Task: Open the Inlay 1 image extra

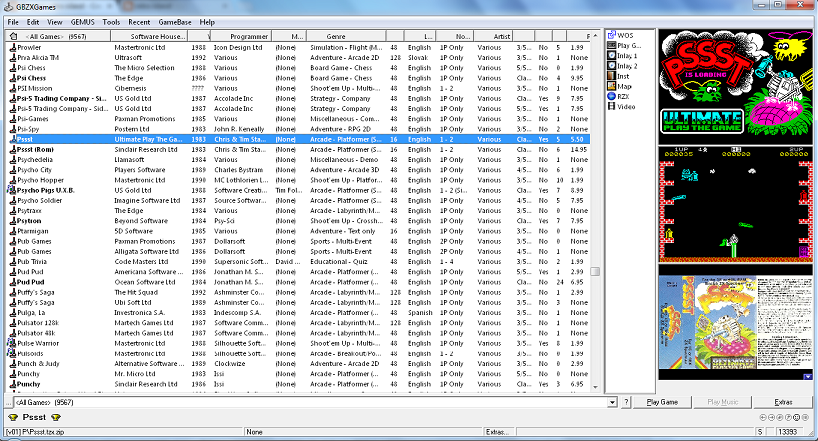Action: 611,55
